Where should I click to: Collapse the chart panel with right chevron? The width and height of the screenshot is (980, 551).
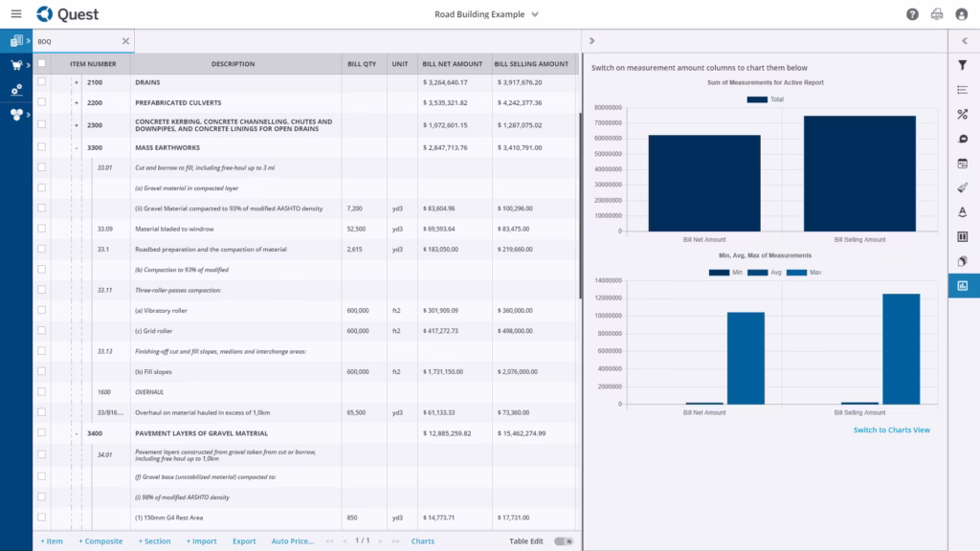[591, 41]
